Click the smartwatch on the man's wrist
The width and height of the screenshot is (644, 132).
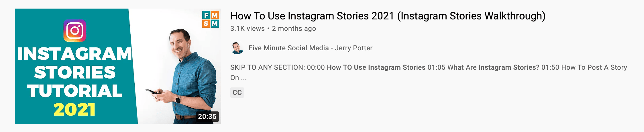tap(178, 100)
